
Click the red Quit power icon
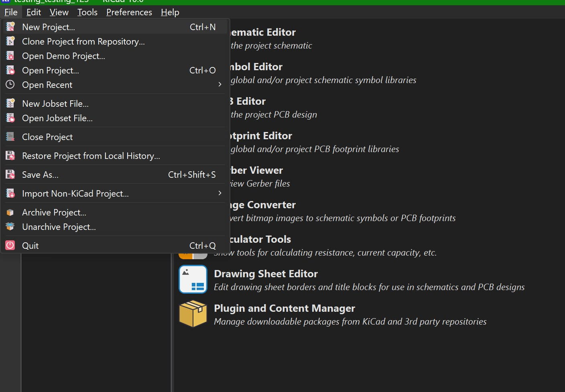[x=10, y=245]
